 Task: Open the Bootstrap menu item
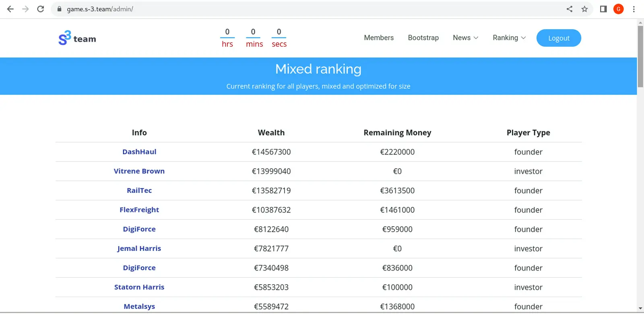(423, 37)
